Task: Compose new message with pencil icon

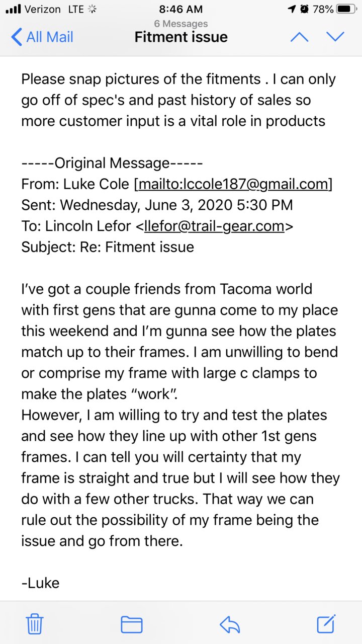Action: (326, 624)
